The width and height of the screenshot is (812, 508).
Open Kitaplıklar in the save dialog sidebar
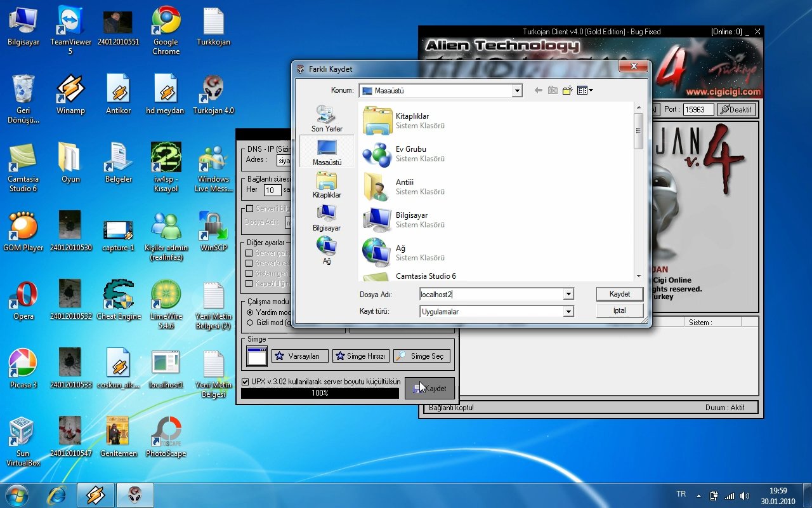[x=327, y=185]
